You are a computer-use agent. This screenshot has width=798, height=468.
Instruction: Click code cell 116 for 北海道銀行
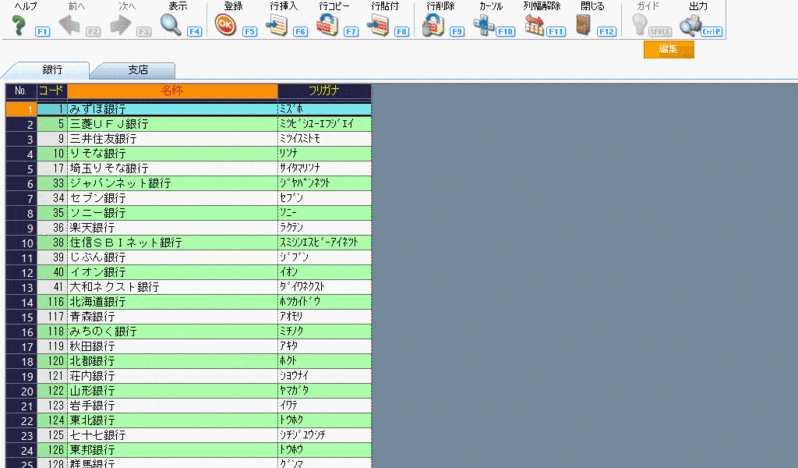tap(52, 302)
